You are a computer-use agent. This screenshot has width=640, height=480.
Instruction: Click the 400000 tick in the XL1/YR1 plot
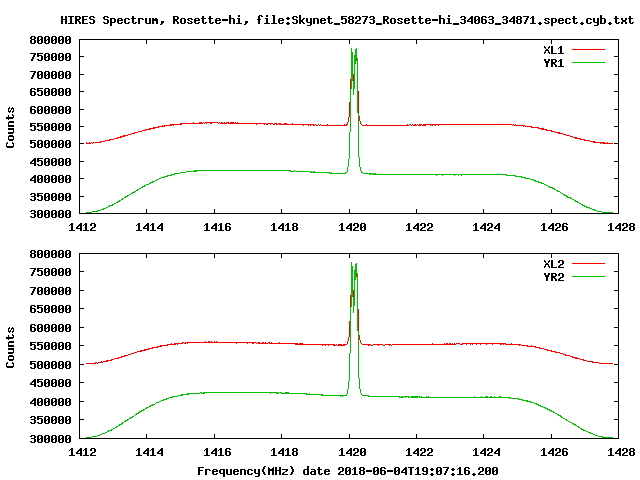[x=50, y=179]
